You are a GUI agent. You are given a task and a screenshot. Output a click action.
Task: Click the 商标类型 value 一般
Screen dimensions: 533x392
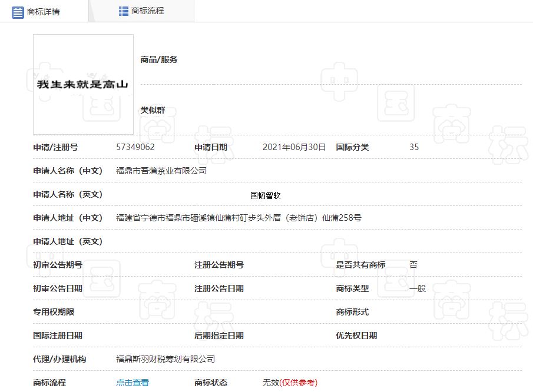coord(418,288)
